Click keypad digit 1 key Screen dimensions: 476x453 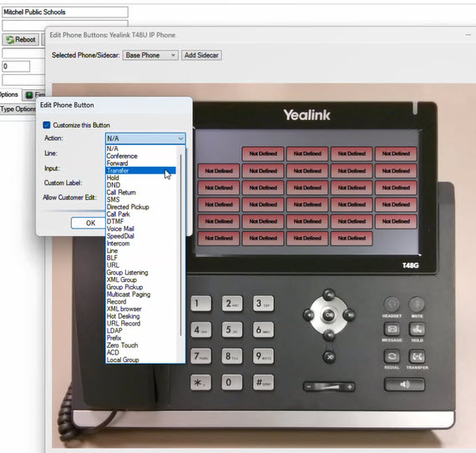[201, 304]
